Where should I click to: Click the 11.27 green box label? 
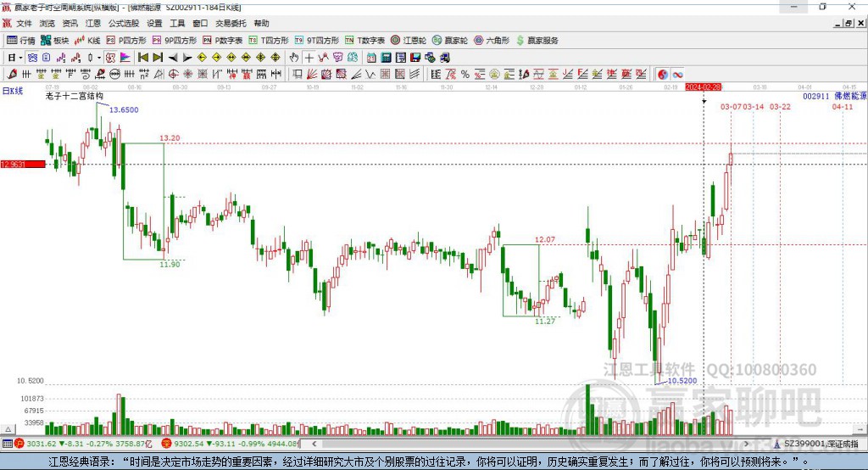pyautogui.click(x=545, y=321)
